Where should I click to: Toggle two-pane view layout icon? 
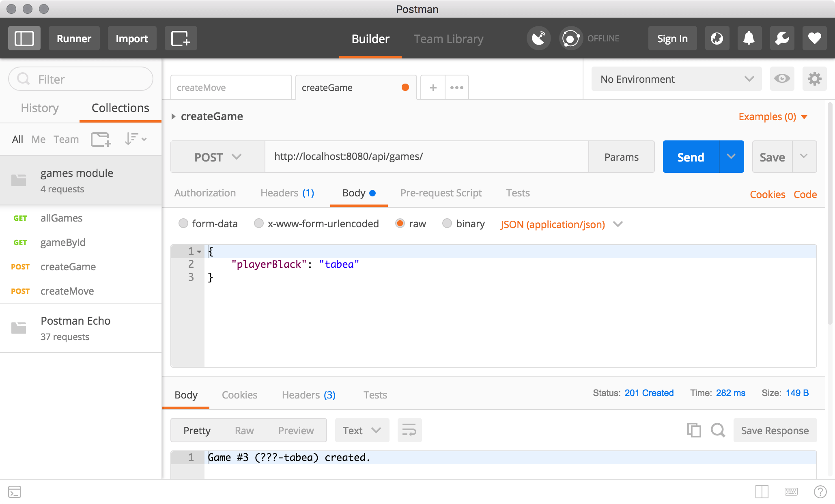tap(762, 492)
